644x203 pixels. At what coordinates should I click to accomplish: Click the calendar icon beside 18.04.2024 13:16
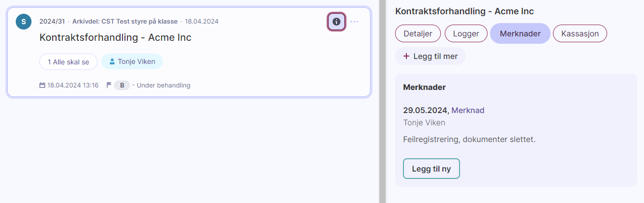(42, 86)
